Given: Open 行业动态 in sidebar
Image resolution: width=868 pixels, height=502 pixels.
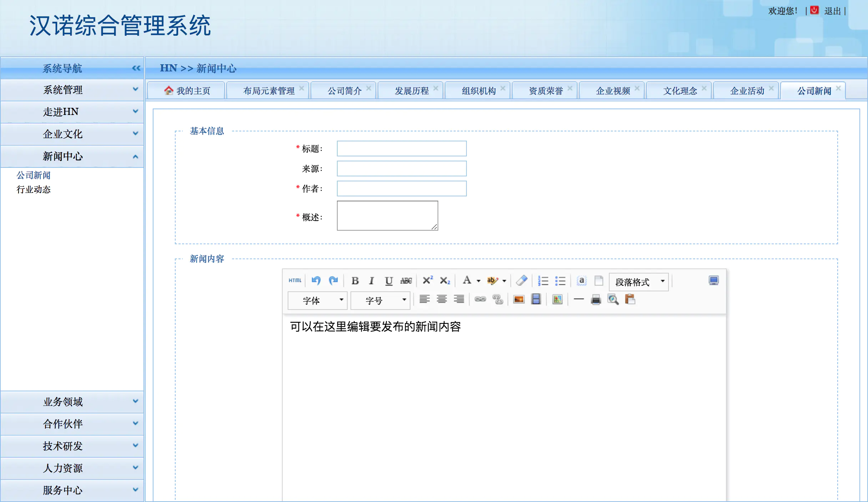Looking at the screenshot, I should pyautogui.click(x=34, y=190).
